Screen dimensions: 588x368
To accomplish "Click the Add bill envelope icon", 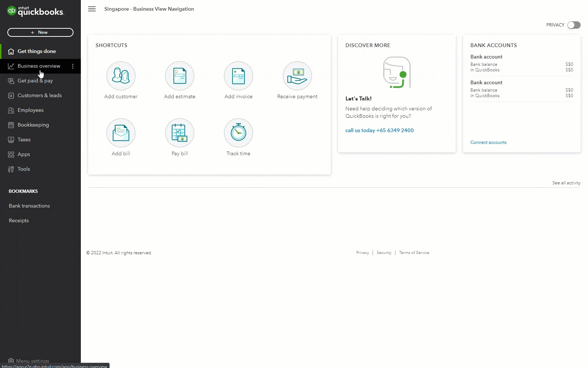I will (121, 133).
